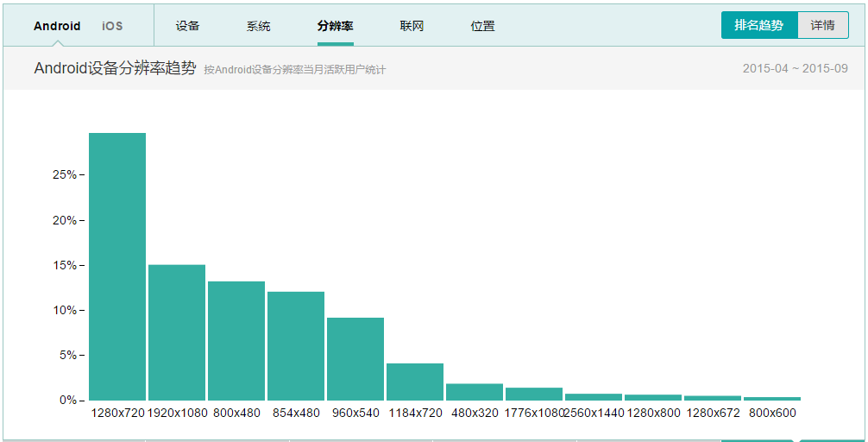Click the 1776x1080 axis label
868x442 pixels.
pos(535,414)
